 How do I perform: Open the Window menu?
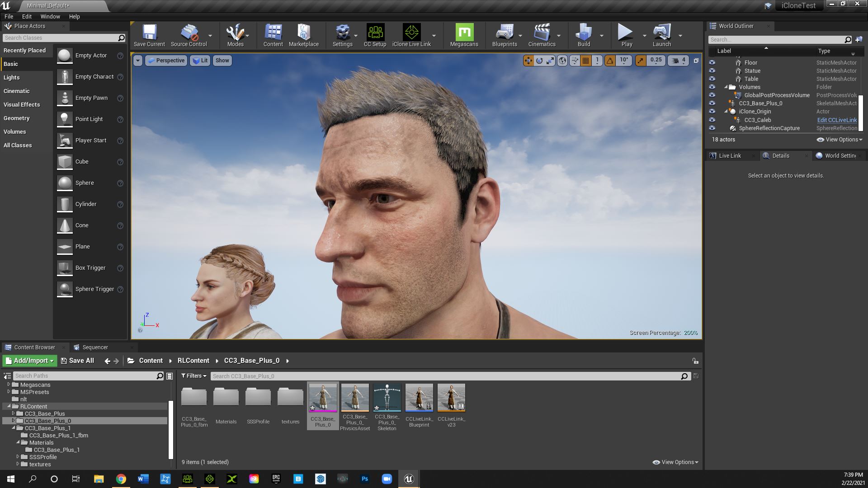[x=50, y=16]
